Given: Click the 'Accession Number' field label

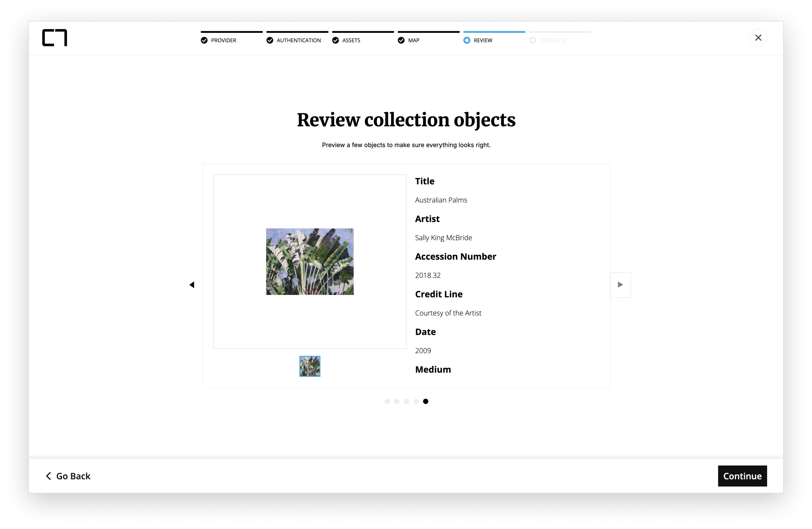Looking at the screenshot, I should click(456, 257).
